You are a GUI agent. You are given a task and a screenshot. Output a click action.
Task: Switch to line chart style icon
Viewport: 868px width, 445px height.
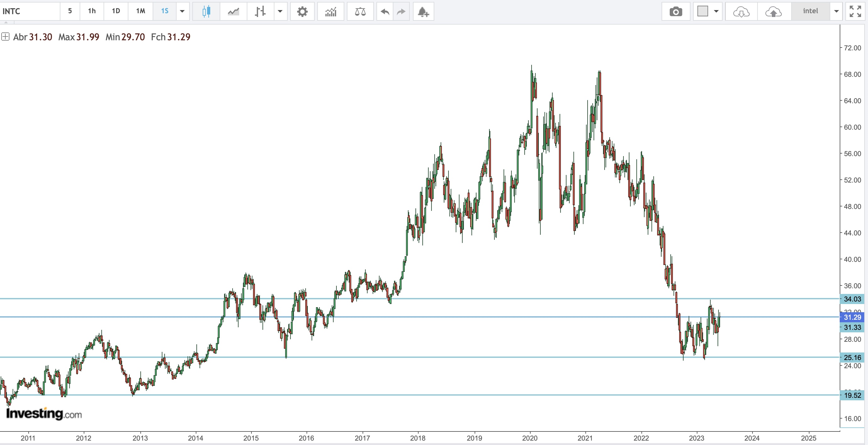coord(233,11)
